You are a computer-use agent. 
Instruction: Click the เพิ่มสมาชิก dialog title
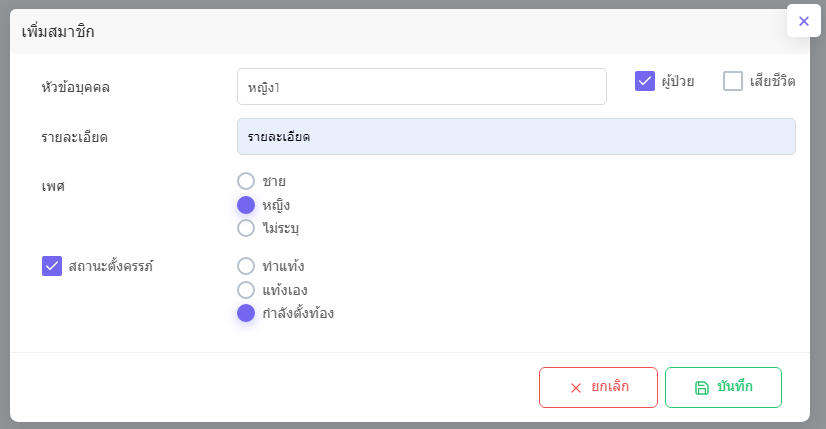[x=59, y=32]
